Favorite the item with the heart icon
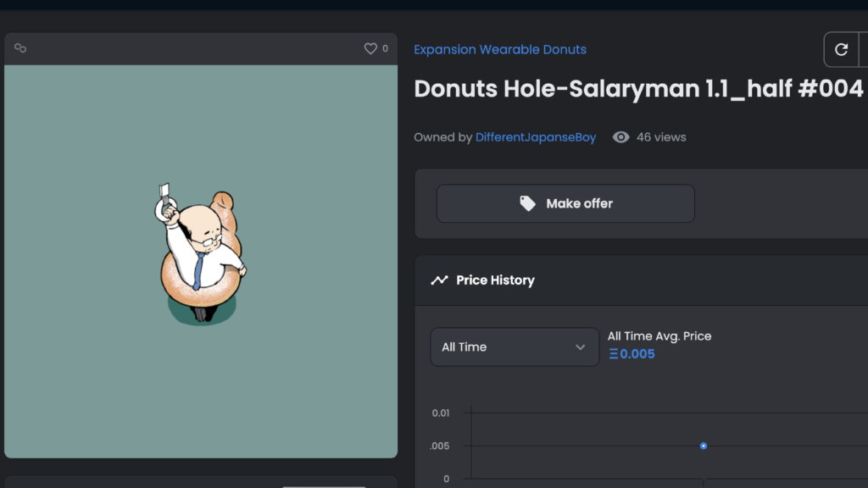Screen dimensions: 868x488 pos(370,48)
